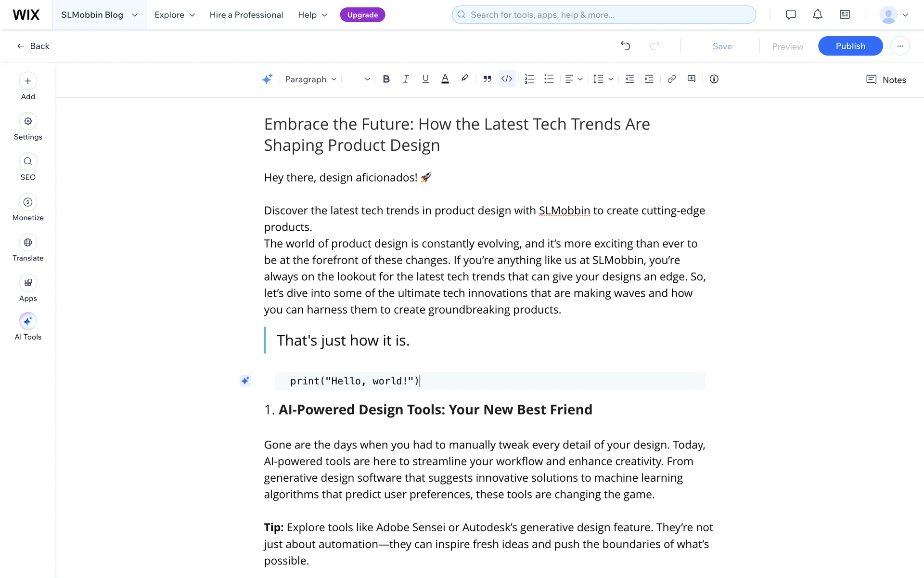Go Back to the previous page
Image resolution: width=924 pixels, height=578 pixels.
33,46
